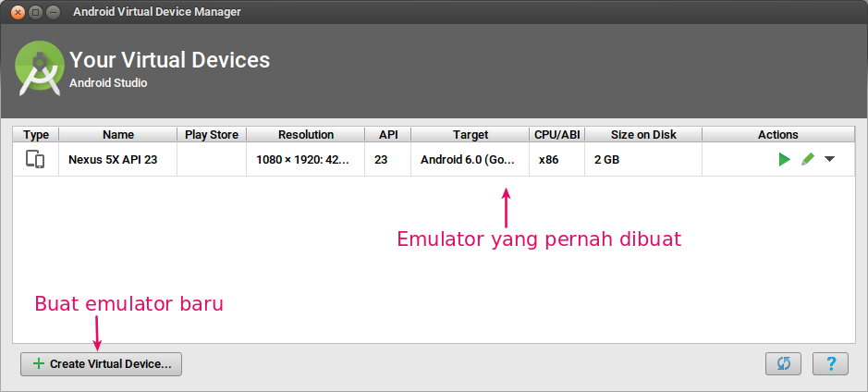Sort by the Name column header
Viewport: 868px width, 392px height.
pos(118,135)
